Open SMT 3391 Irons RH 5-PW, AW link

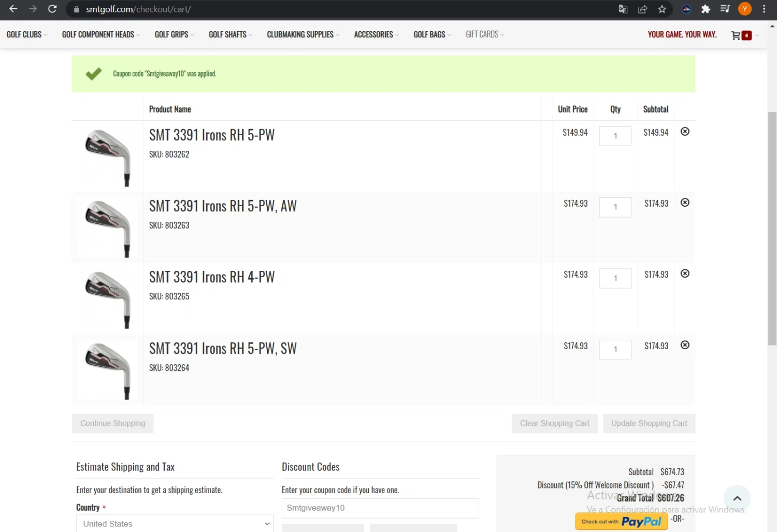pos(223,206)
